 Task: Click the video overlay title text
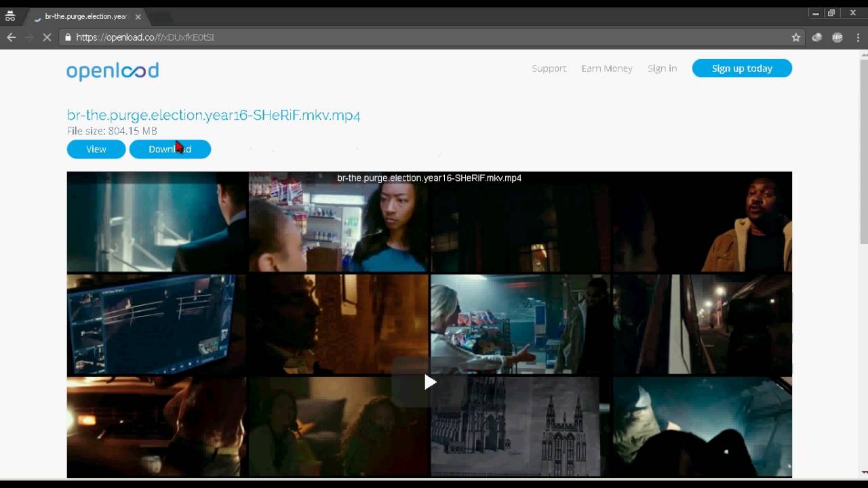click(429, 178)
